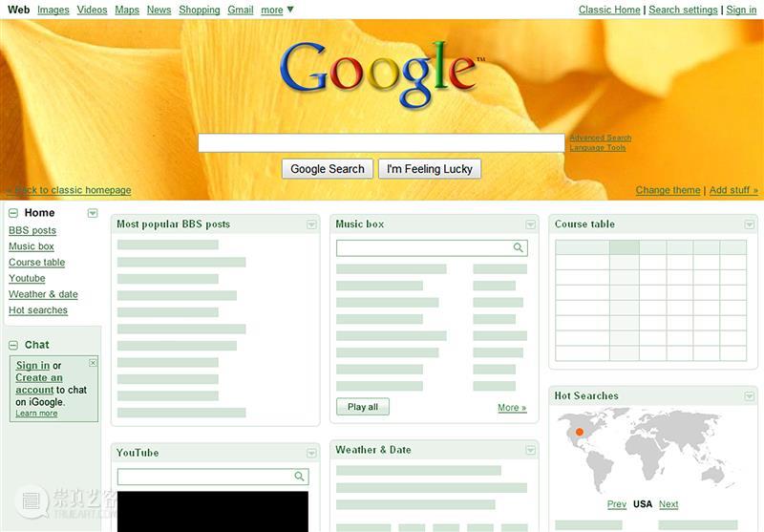Image resolution: width=764 pixels, height=532 pixels.
Task: Expand the more dropdown in top navigation
Action: point(277,10)
